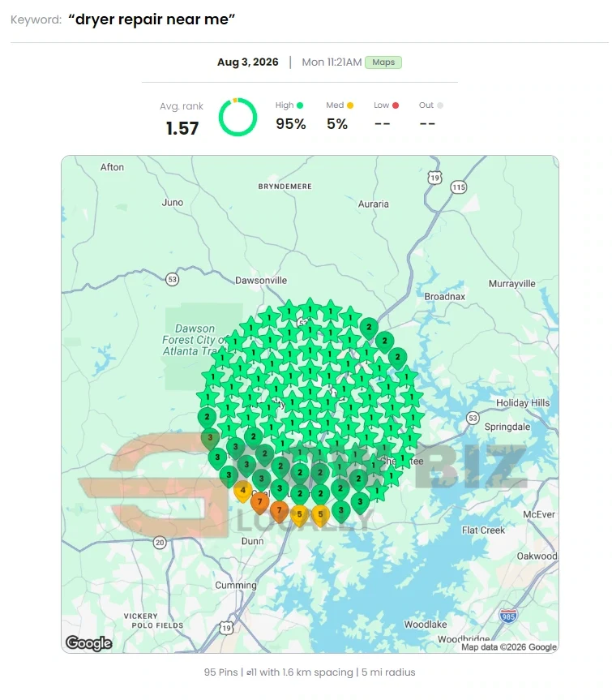The width and height of the screenshot is (612, 700).
Task: Click the route 20 shield icon
Action: (x=160, y=543)
